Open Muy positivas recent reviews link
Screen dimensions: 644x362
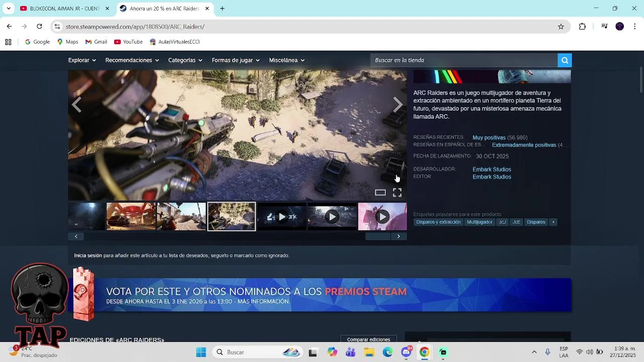(489, 138)
